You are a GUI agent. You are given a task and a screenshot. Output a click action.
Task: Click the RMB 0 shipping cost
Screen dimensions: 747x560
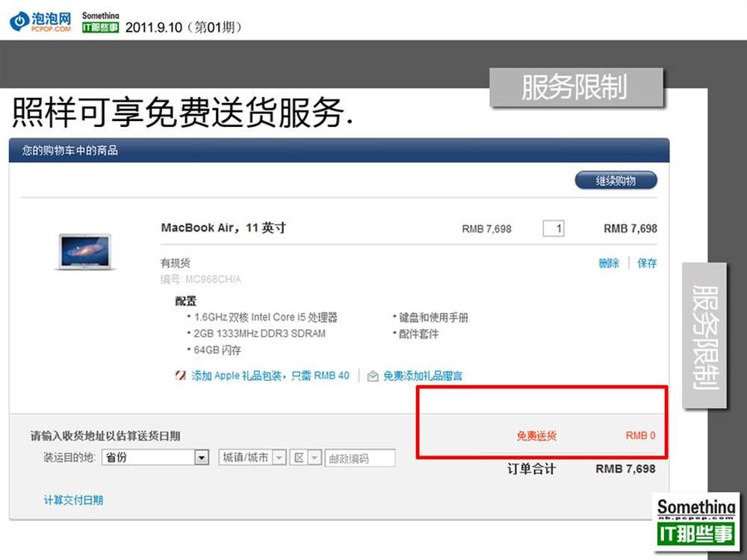click(x=640, y=435)
